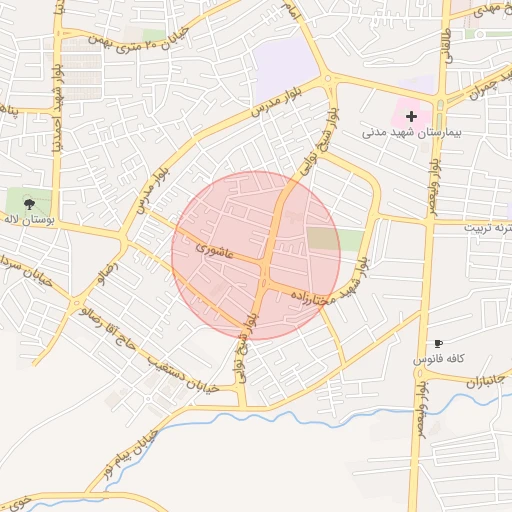Click the خیابان پیام نور road label
This screenshot has width=512, height=512.
(x=131, y=454)
